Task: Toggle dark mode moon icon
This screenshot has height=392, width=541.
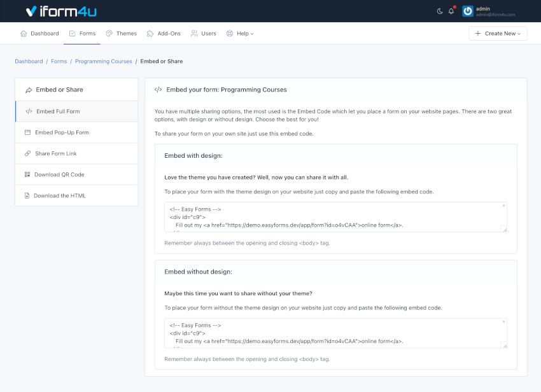Action: point(440,11)
